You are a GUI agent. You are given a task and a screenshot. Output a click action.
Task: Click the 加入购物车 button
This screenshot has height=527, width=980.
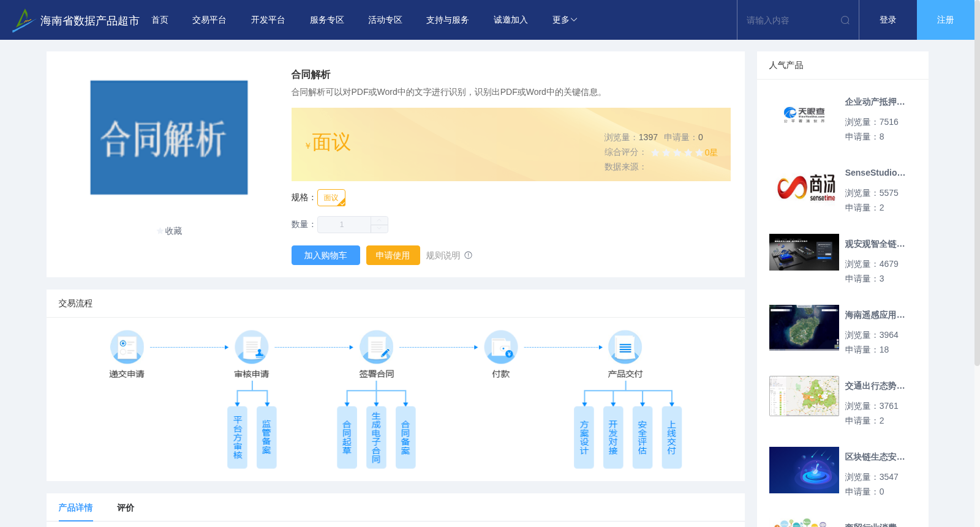[326, 255]
